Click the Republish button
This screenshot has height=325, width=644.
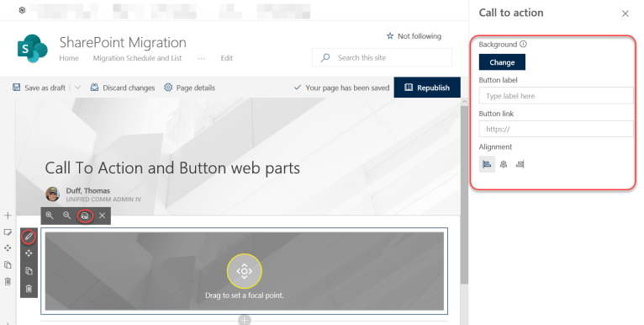point(427,88)
